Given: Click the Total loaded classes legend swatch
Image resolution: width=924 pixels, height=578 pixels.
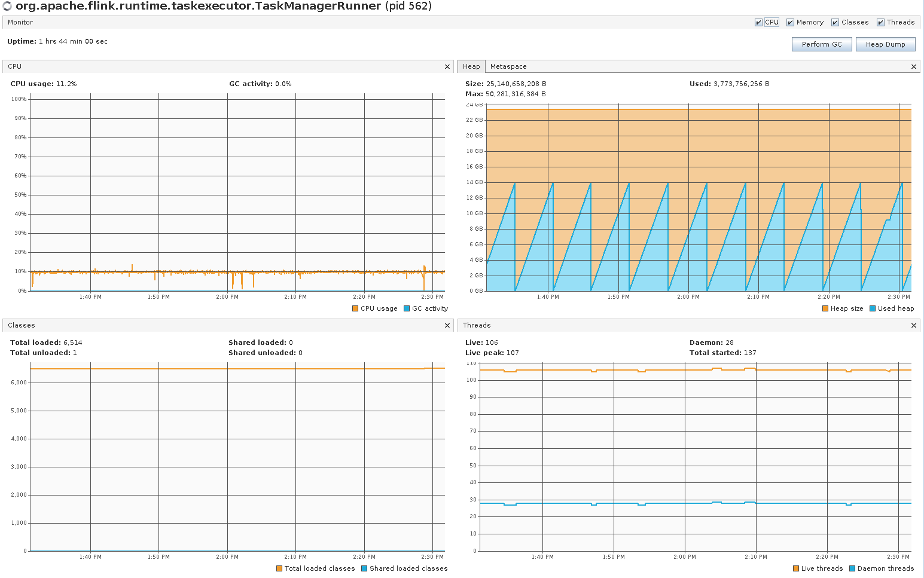Looking at the screenshot, I should point(279,569).
